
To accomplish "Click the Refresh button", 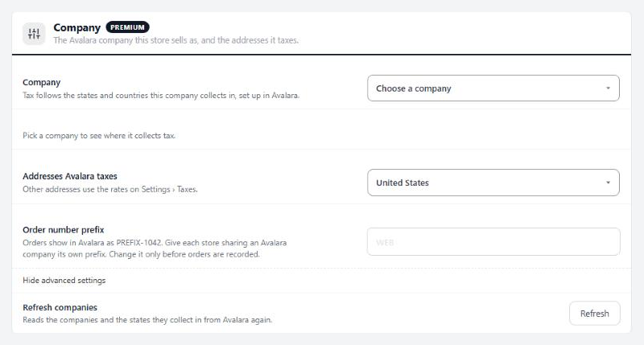I will click(594, 314).
